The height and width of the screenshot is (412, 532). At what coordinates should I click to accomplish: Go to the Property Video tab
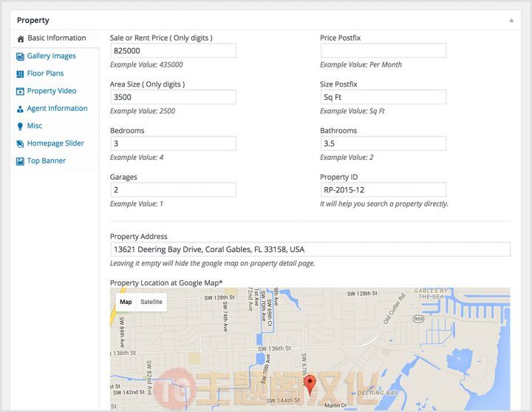[x=52, y=91]
